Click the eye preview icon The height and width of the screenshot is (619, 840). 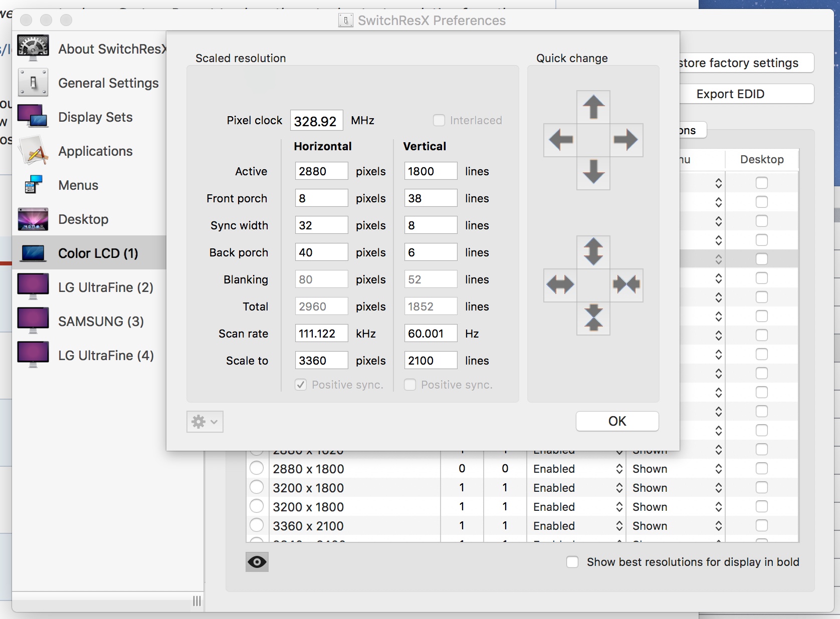pyautogui.click(x=257, y=562)
